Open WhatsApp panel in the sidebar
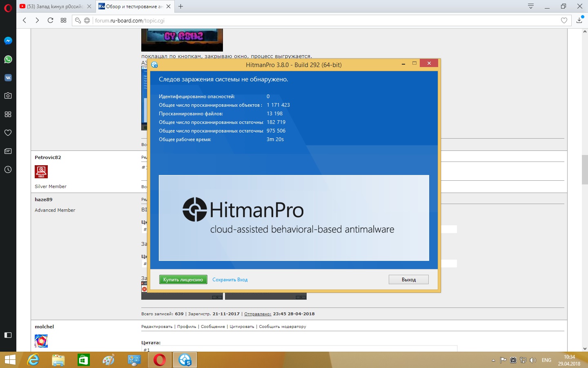This screenshot has height=368, width=588. pos(8,59)
